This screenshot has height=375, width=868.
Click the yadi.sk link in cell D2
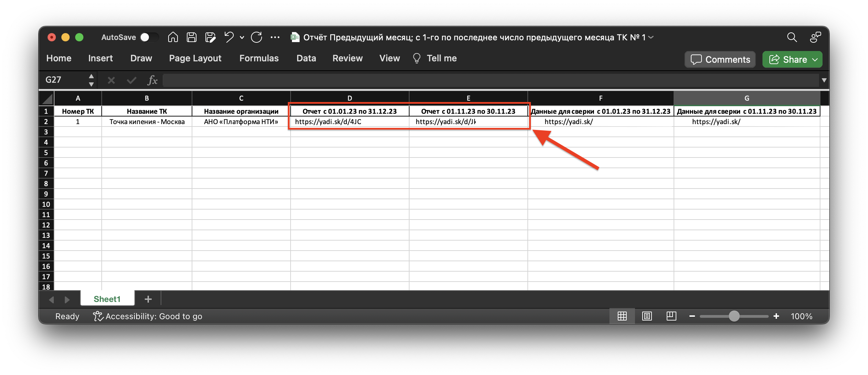[x=328, y=122]
